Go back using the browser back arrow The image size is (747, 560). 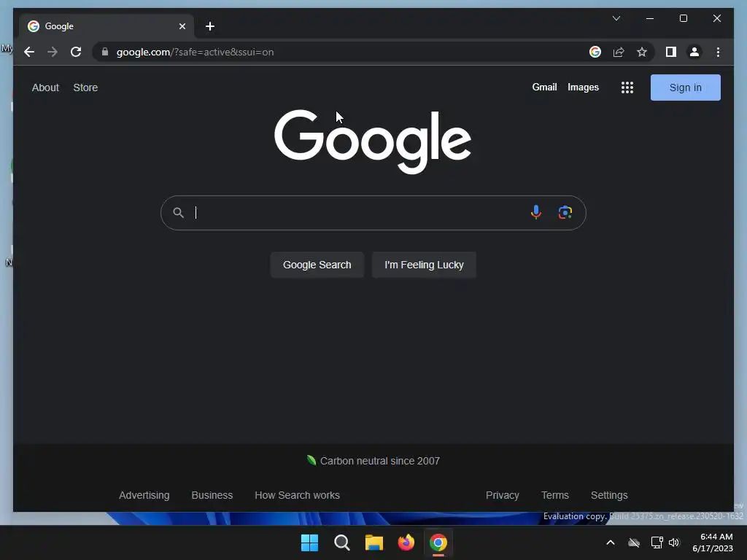coord(29,52)
